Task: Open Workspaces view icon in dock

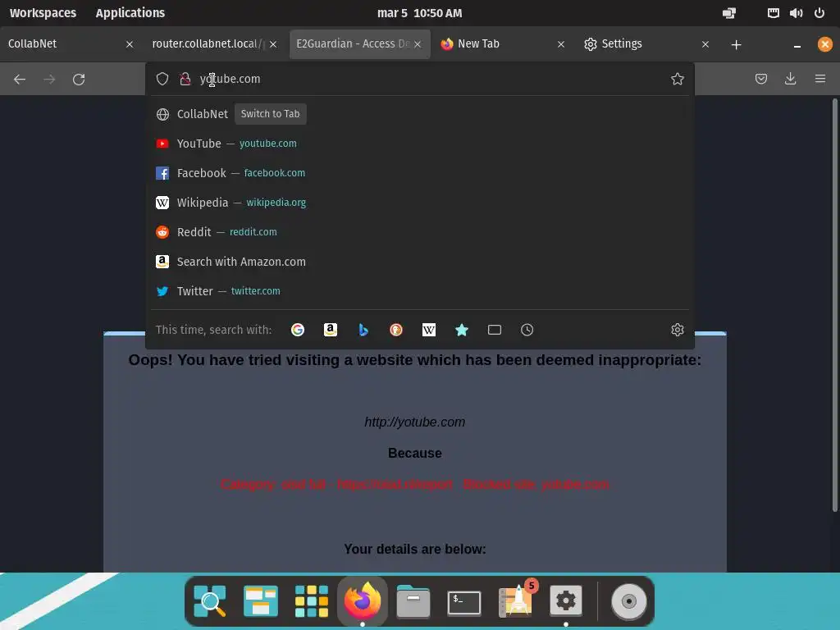Action: [x=260, y=601]
